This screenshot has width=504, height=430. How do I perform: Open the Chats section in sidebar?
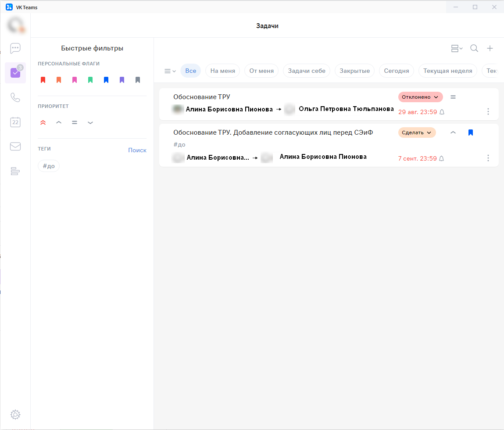click(15, 48)
